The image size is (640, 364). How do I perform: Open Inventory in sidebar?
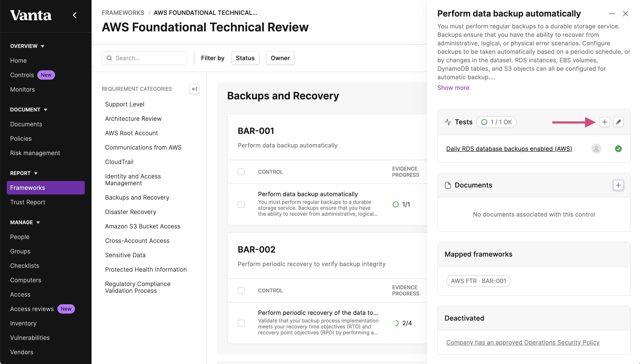[23, 323]
